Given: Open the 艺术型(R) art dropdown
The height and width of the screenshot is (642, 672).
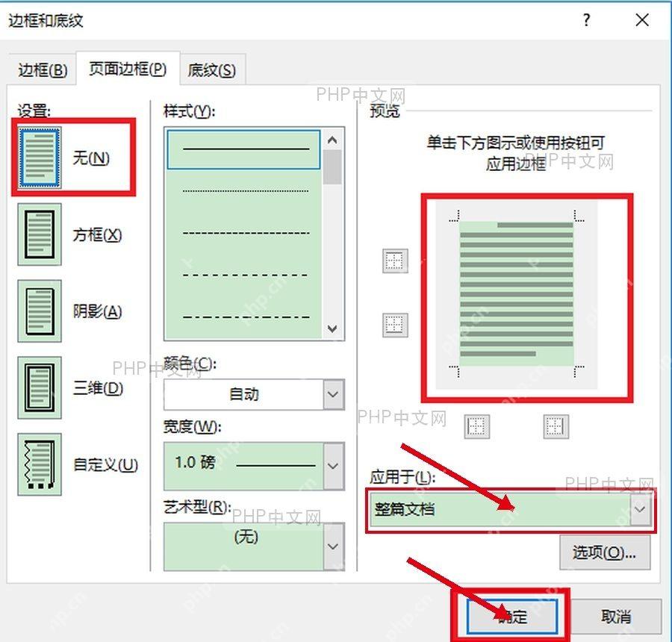Looking at the screenshot, I should pos(334,546).
